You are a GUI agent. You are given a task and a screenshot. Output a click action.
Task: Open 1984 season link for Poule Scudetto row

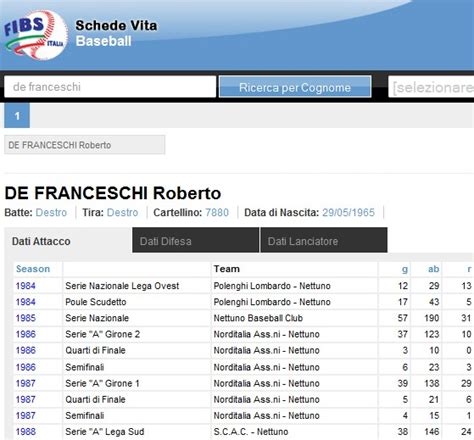click(x=25, y=302)
